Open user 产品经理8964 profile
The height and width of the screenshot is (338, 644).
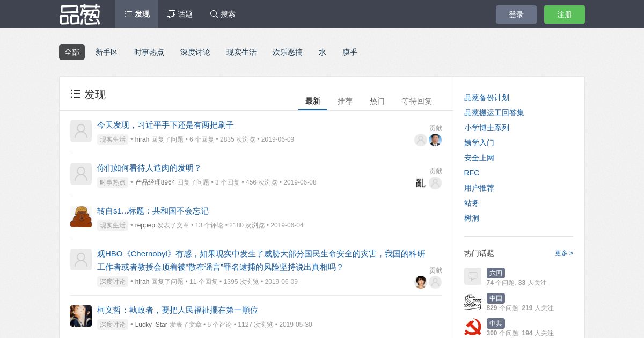(x=155, y=182)
